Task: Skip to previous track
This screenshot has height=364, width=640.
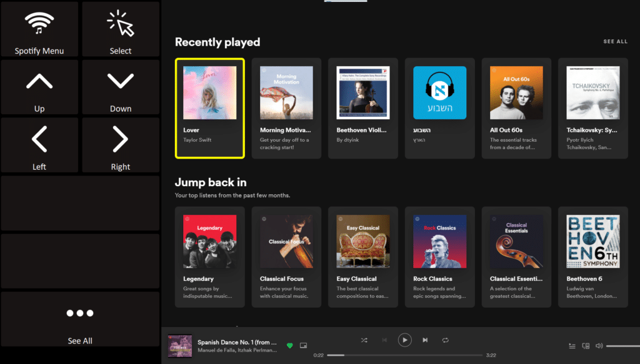Action: coord(384,340)
